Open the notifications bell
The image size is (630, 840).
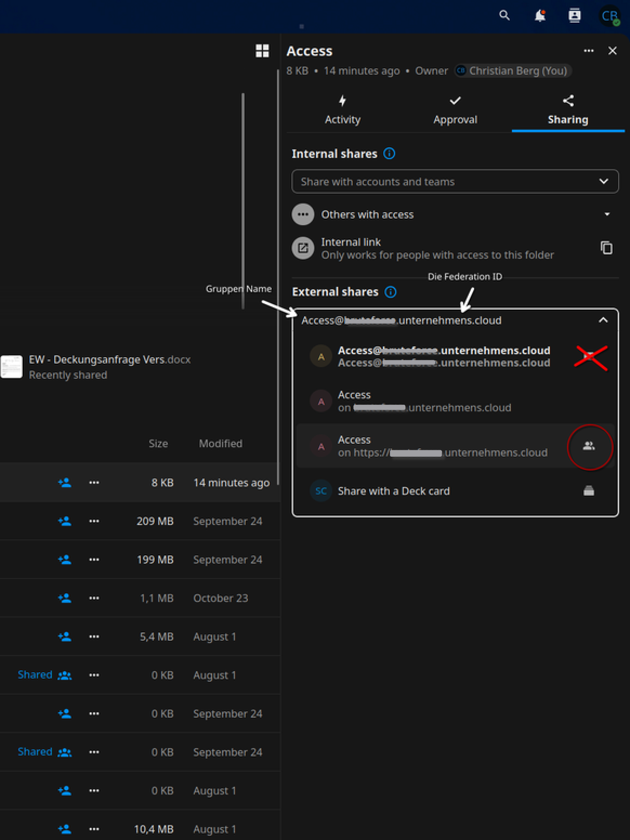tap(540, 16)
